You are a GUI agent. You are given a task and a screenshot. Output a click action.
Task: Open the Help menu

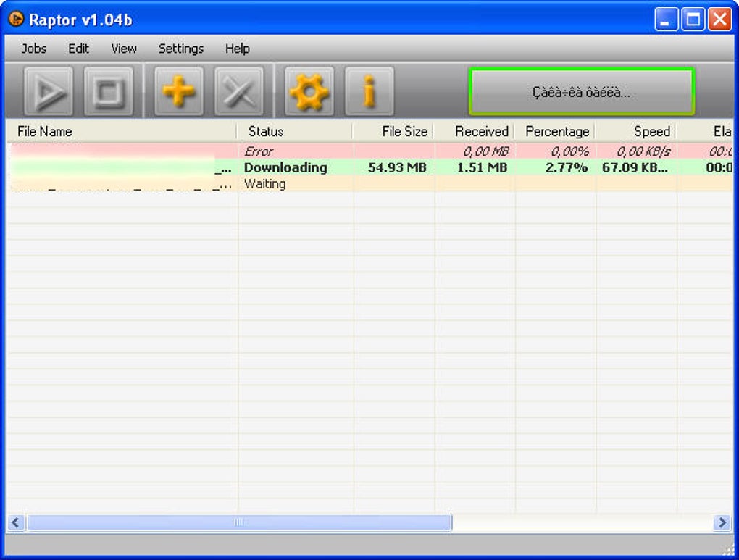click(x=237, y=49)
